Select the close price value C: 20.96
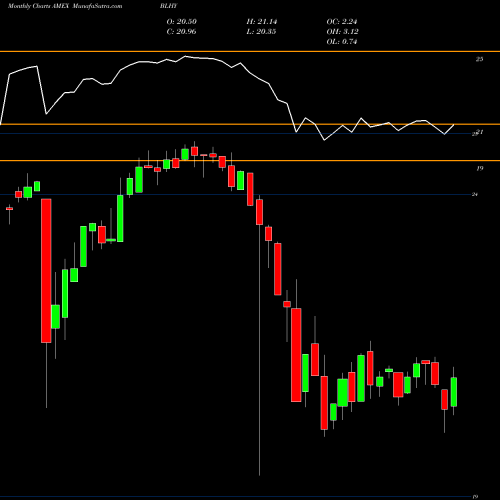Viewport: 500px width, 500px height. [x=181, y=31]
